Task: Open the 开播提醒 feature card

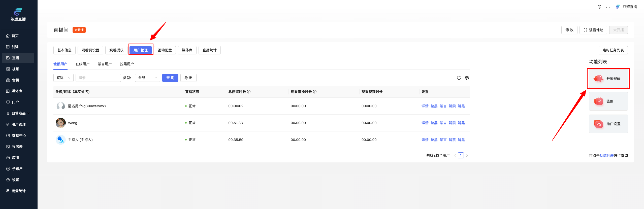Action: (608, 79)
